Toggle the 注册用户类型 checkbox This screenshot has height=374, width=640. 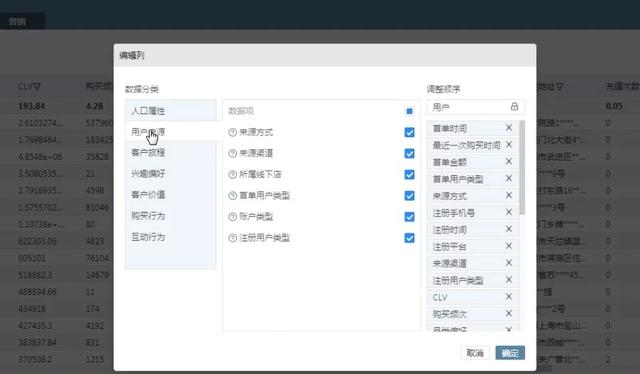(x=409, y=238)
